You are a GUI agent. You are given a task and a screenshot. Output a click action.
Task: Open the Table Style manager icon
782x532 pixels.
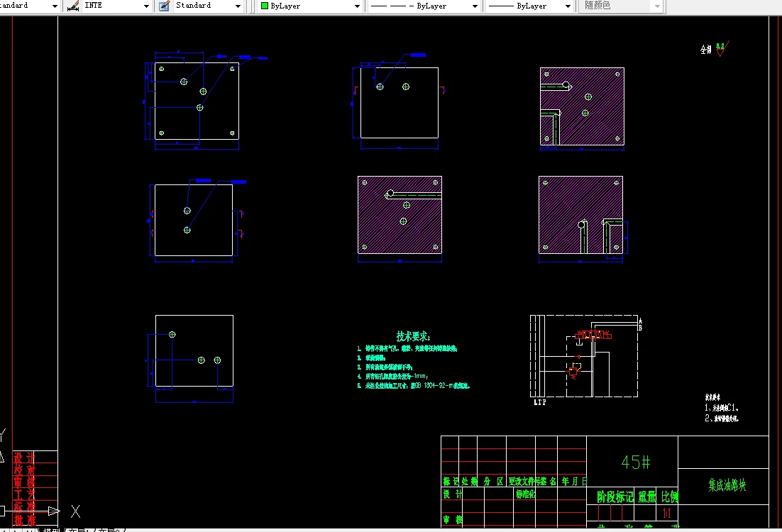click(x=164, y=6)
